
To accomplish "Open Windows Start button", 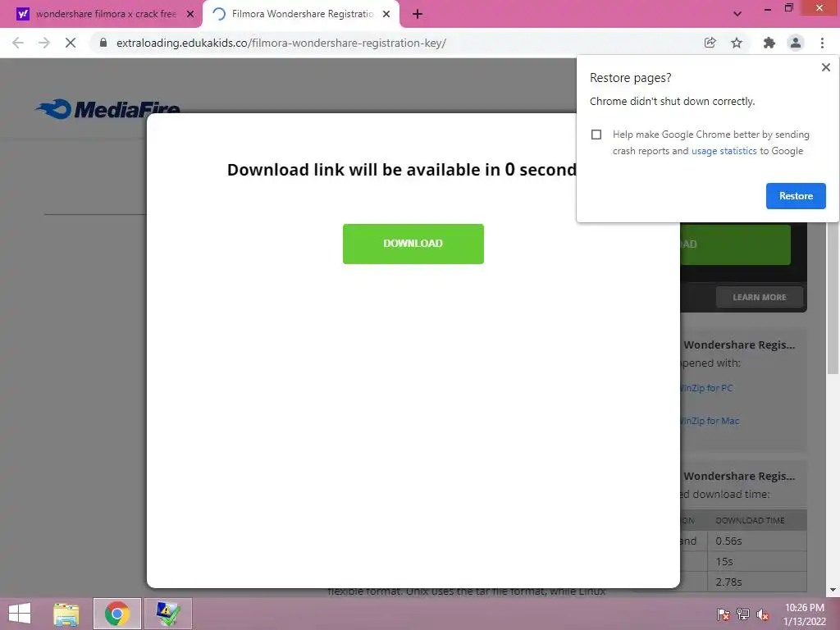I will [20, 614].
